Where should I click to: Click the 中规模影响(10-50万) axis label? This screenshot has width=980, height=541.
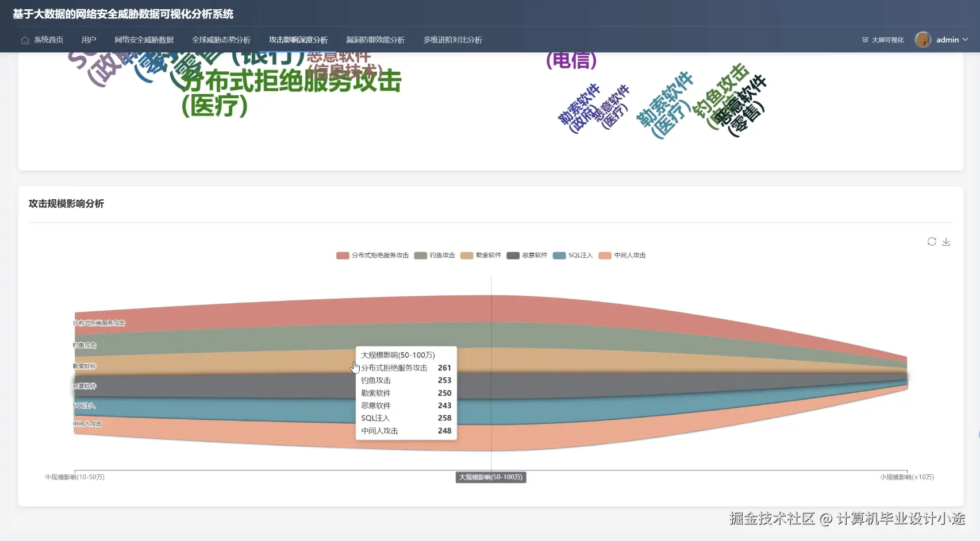point(75,477)
